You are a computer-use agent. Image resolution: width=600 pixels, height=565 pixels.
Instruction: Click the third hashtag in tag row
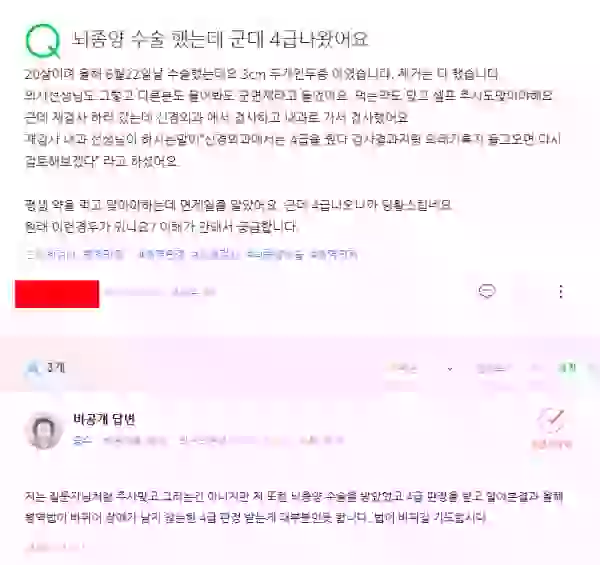pos(161,255)
